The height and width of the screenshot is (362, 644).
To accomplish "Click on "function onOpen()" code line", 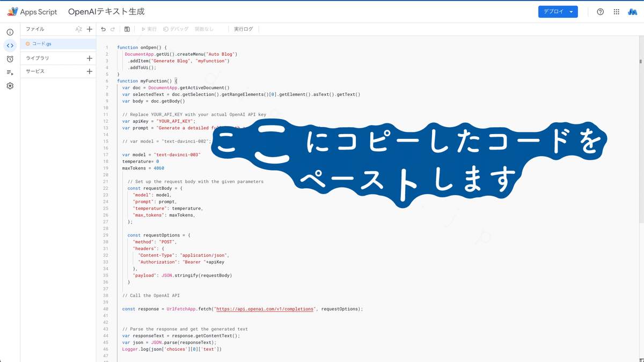I will 142,48.
